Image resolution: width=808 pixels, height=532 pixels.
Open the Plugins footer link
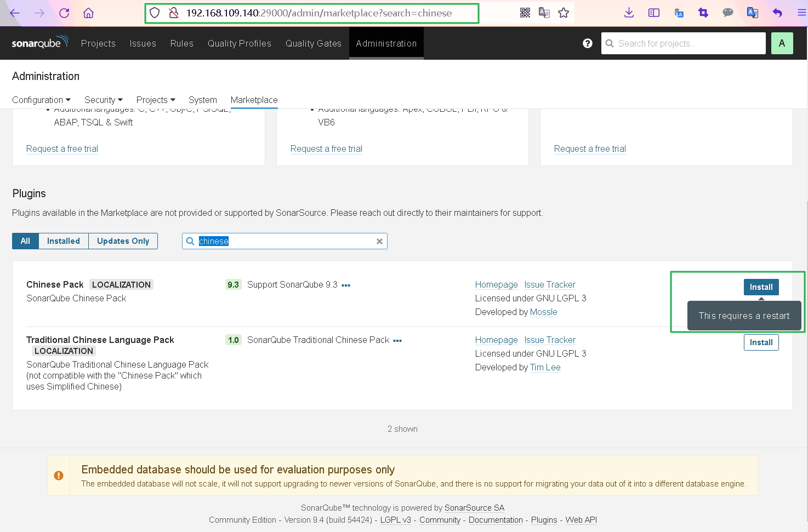[x=544, y=520]
